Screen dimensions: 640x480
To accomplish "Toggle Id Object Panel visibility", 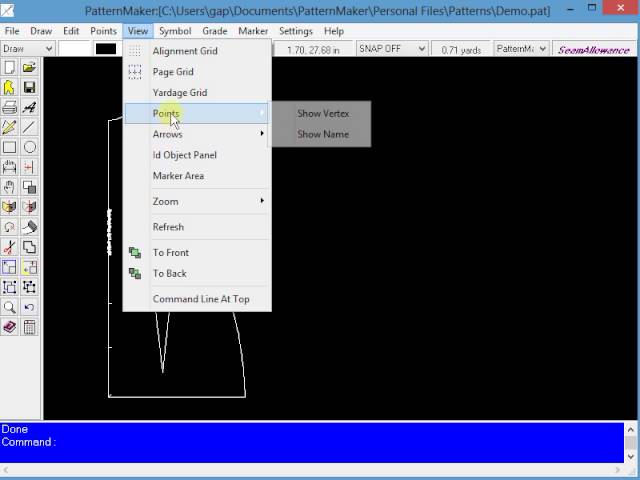I will (x=197, y=155).
